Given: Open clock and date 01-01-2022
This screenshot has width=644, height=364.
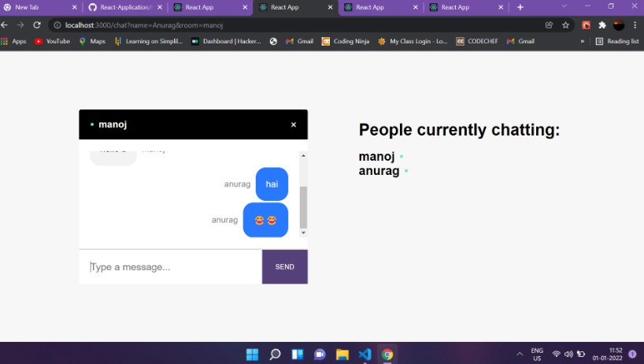Looking at the screenshot, I should (608, 354).
